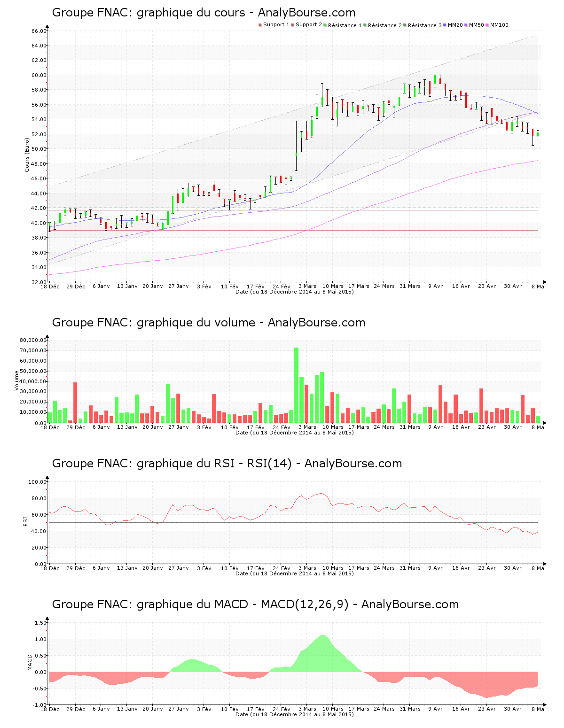Image resolution: width=564 pixels, height=728 pixels.
Task: Click '9 Avr' date on volume chart
Action: 435,427
